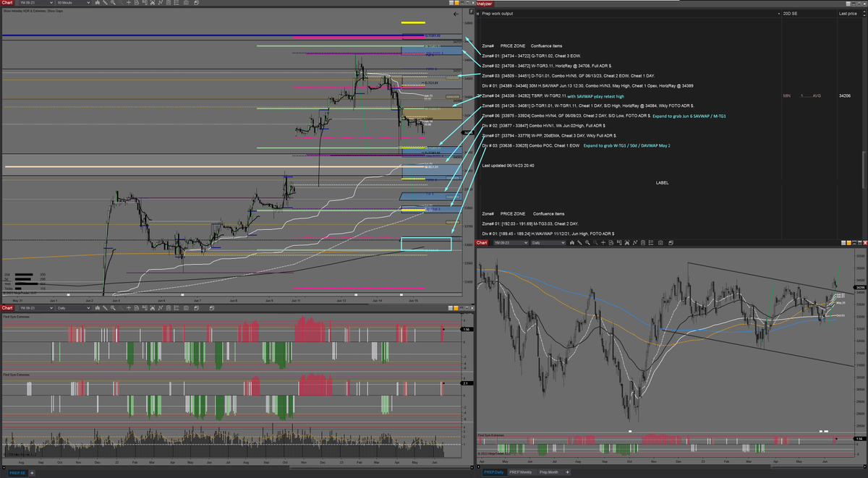Open drawing tools in lower-left Daily chart

105,308
